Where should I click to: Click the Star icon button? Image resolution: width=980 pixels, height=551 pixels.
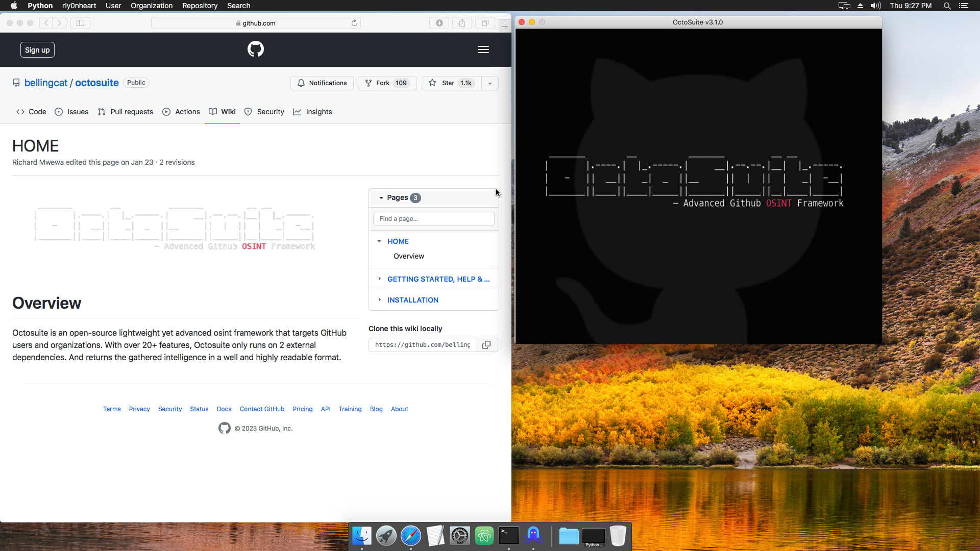point(431,83)
